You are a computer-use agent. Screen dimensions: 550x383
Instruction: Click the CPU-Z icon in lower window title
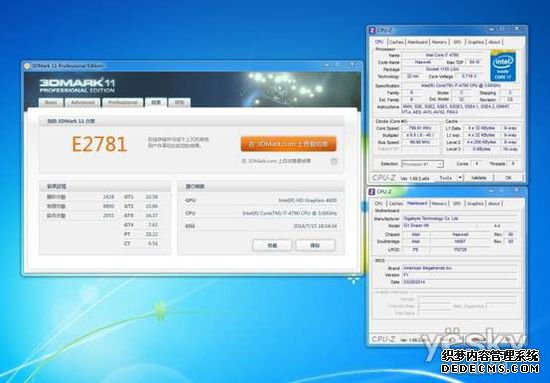coord(372,192)
